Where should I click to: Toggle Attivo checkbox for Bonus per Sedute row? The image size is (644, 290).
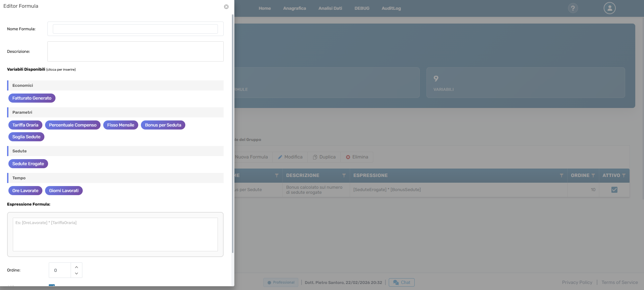coord(614,190)
